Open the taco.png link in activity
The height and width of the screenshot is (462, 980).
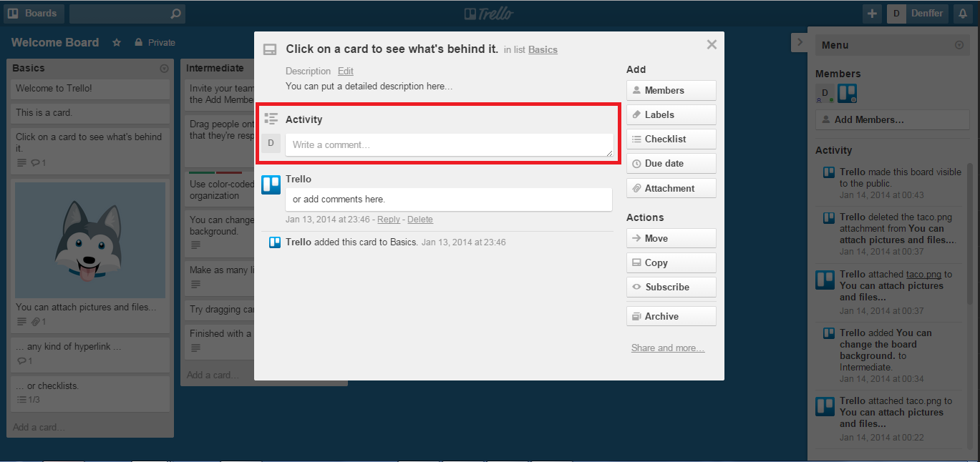[x=923, y=274]
